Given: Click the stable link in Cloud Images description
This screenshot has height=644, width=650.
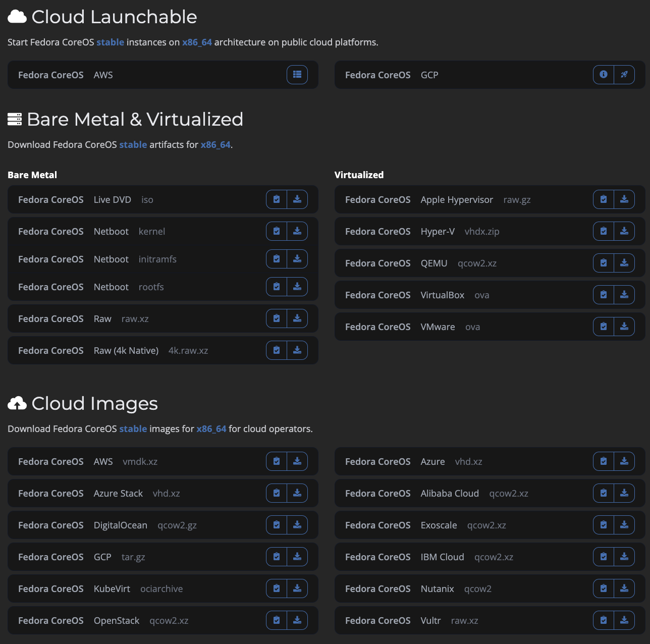Looking at the screenshot, I should point(133,429).
